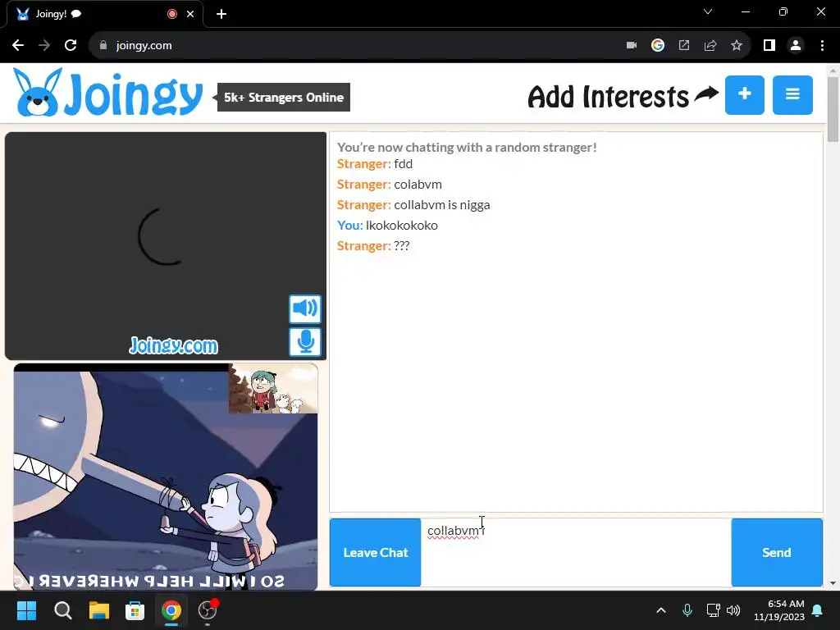Open Chrome three-dot menu
This screenshot has width=840, height=630.
pos(822,46)
